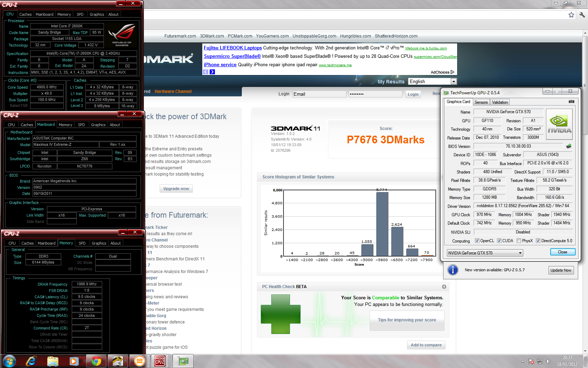
Task: Open Windows Explorer folder icon in taskbar
Action: [53, 361]
